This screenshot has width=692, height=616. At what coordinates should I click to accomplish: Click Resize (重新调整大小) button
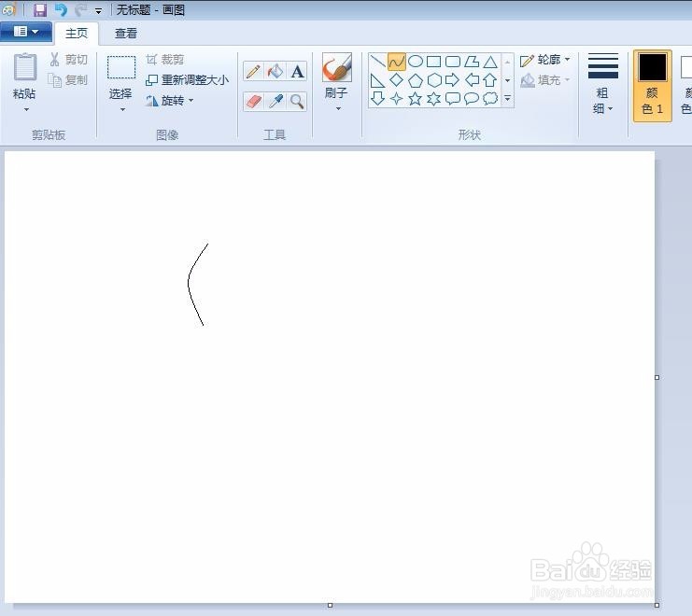pos(187,80)
